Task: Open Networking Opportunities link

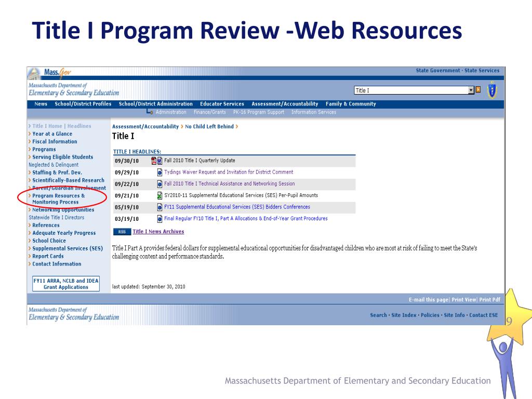Action: coord(63,210)
